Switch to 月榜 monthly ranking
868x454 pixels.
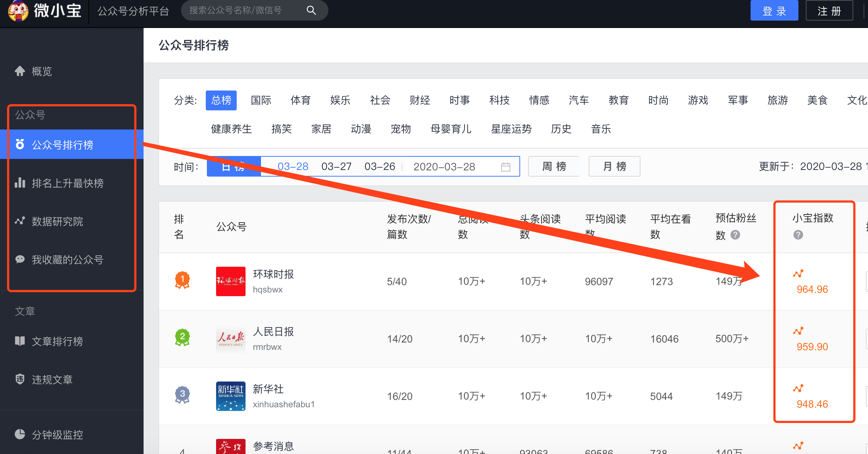click(x=614, y=166)
